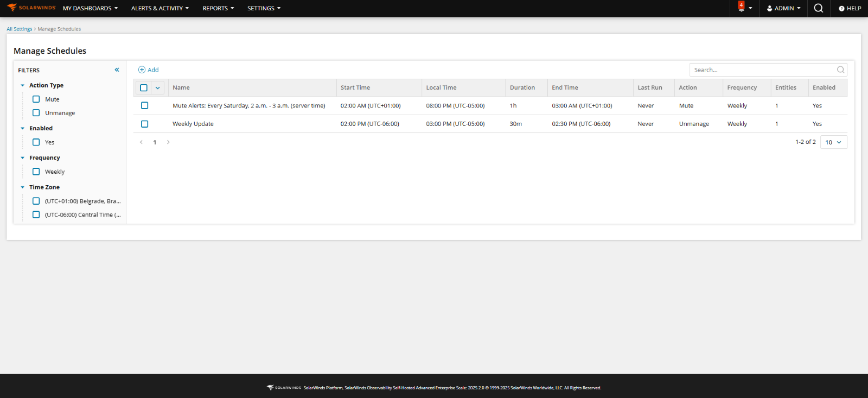Select the Mute Alerts schedule row checkbox
The image size is (868, 398).
[x=144, y=105]
